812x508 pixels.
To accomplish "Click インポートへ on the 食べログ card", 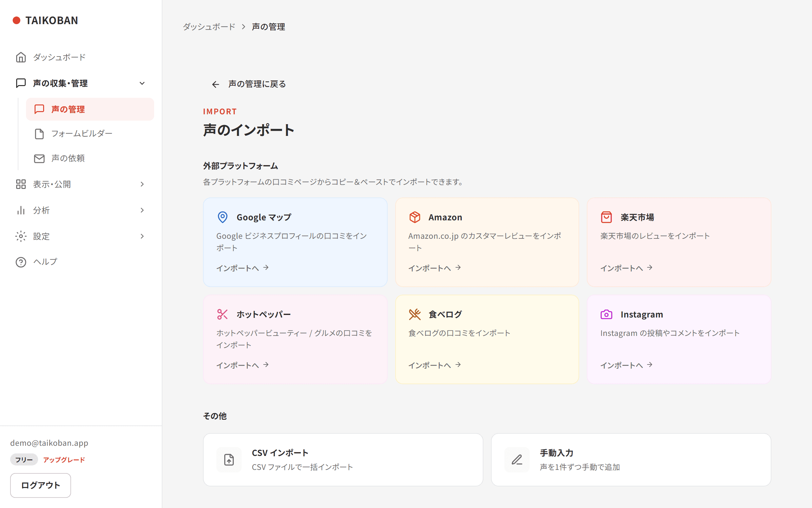I will coord(435,365).
